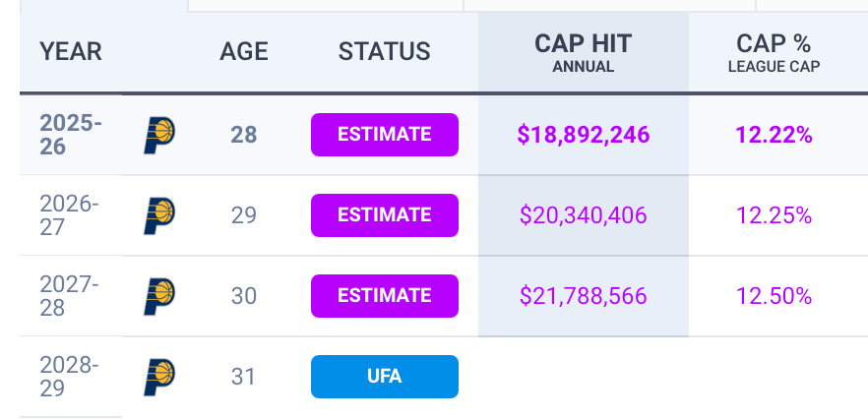This screenshot has width=868, height=419.
Task: Click the ESTIMATE badge for 2025-26
Action: tap(385, 135)
